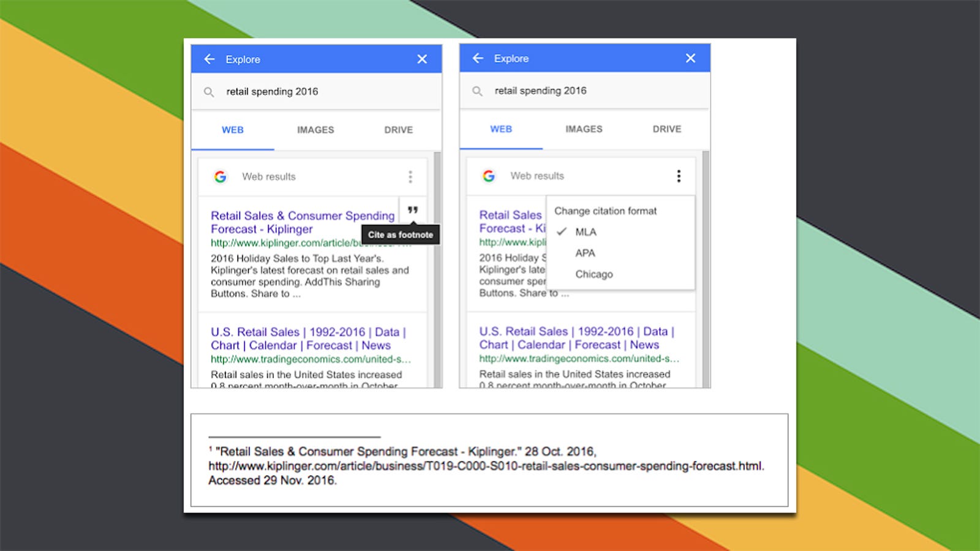The image size is (980, 551).
Task: Click "Web results" label in left panel
Action: tap(269, 177)
